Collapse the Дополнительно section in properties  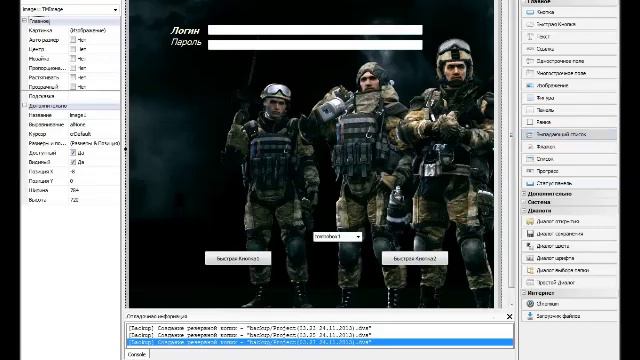point(24,105)
